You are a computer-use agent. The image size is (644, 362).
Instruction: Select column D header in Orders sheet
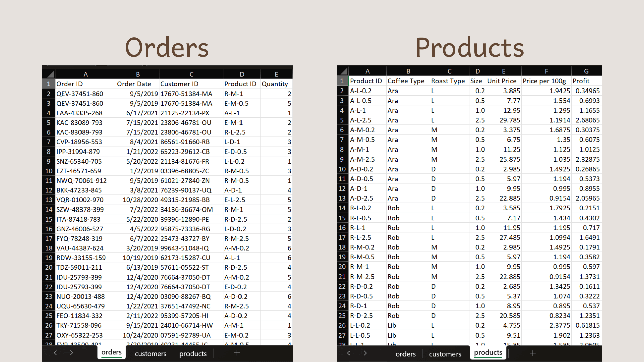pyautogui.click(x=242, y=74)
